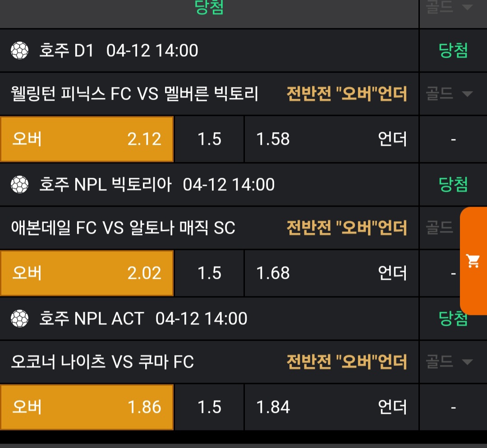Click the 1.5 handicap line for 오코너 나이츠

tap(210, 407)
